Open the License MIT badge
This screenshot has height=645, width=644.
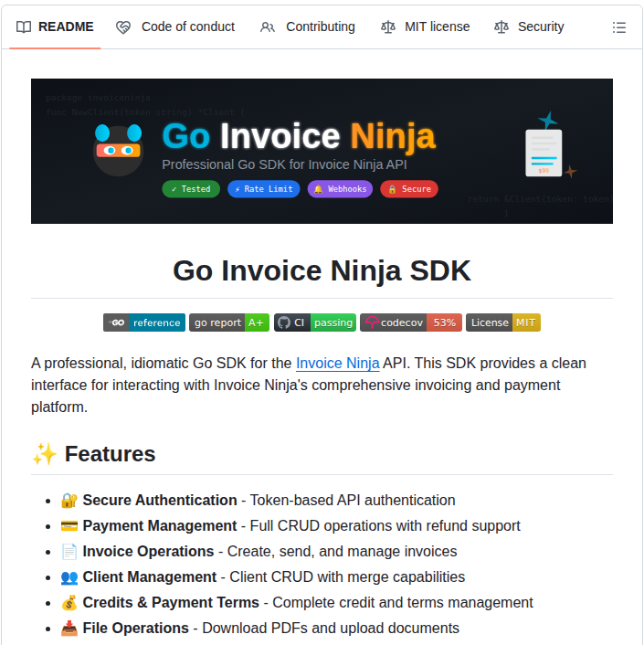click(503, 322)
